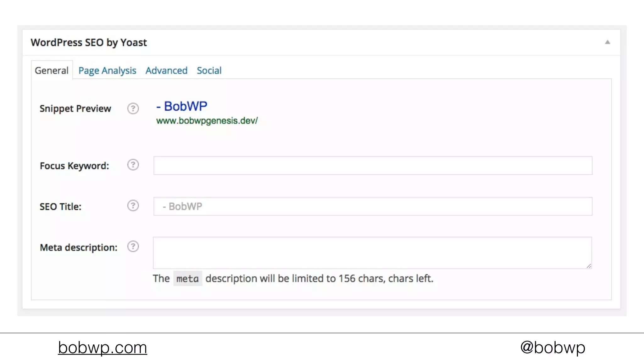Switch to the General tab
Screen dimensions: 644x362
(52, 70)
